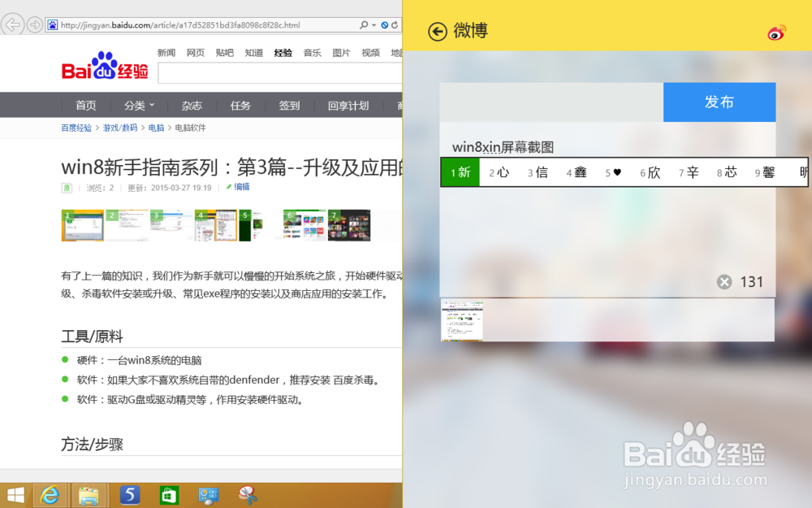Open step 4 thumbnail image

(216, 225)
